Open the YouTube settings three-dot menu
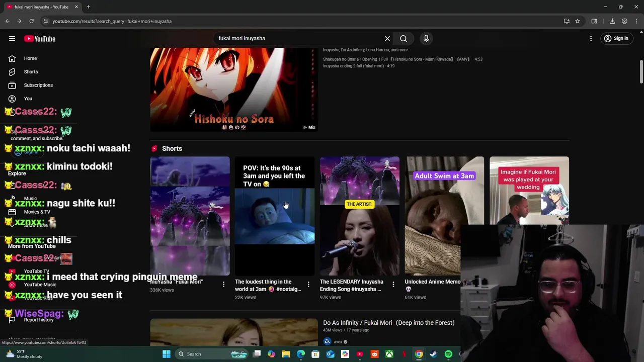 [591, 39]
